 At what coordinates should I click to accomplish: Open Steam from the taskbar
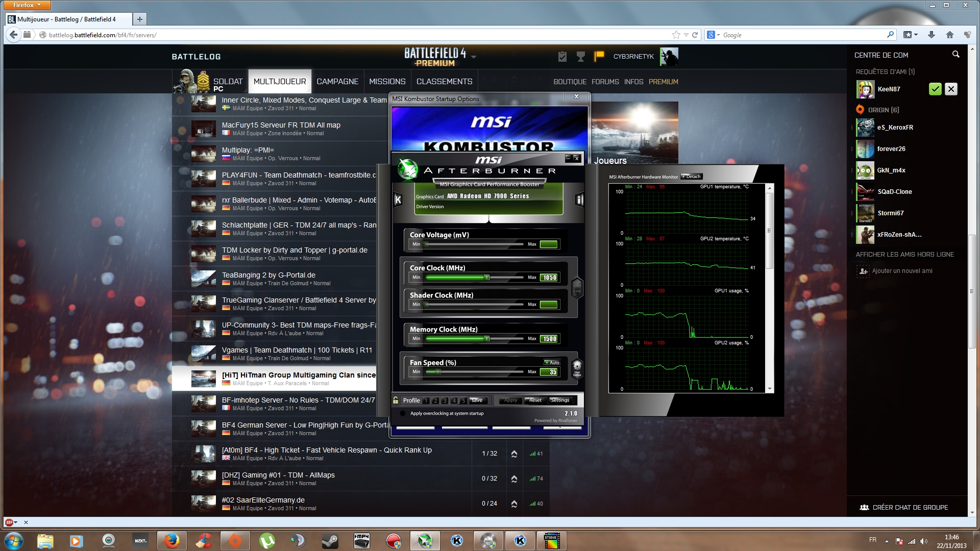(330, 541)
